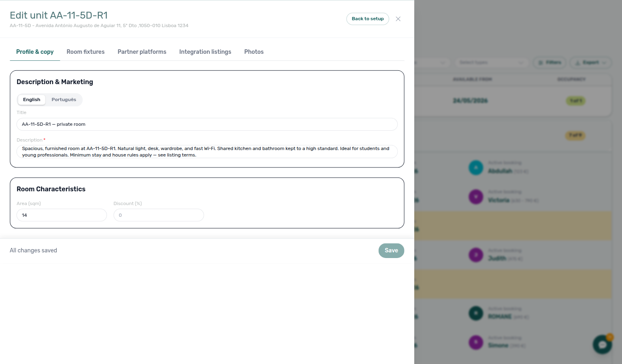Click the Save button
The height and width of the screenshot is (364, 622).
(x=391, y=251)
